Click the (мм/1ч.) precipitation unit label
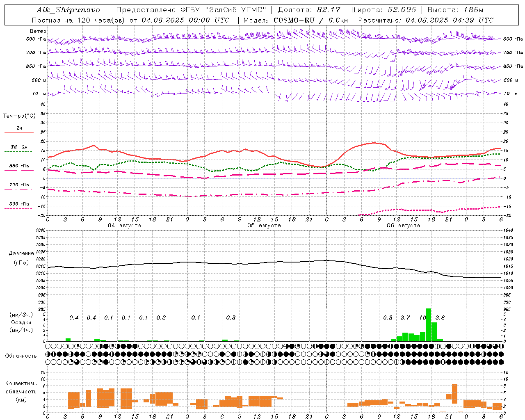525x420 pixels. click(21, 330)
